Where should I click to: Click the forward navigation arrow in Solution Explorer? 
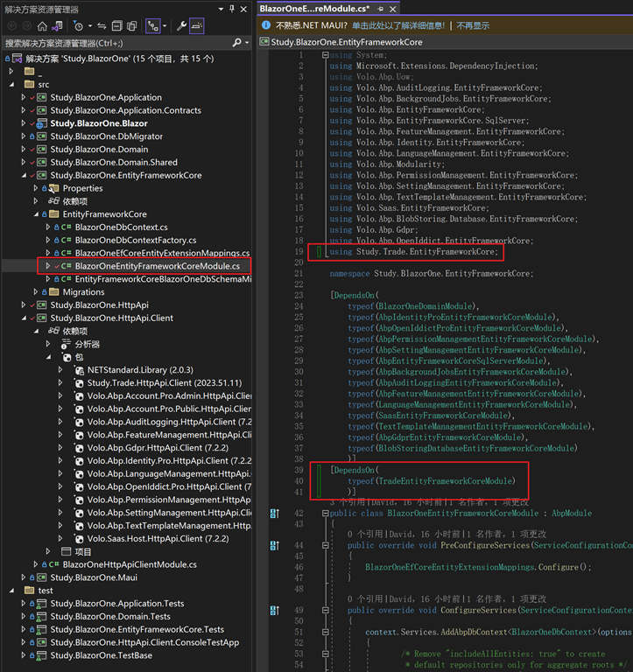point(26,26)
